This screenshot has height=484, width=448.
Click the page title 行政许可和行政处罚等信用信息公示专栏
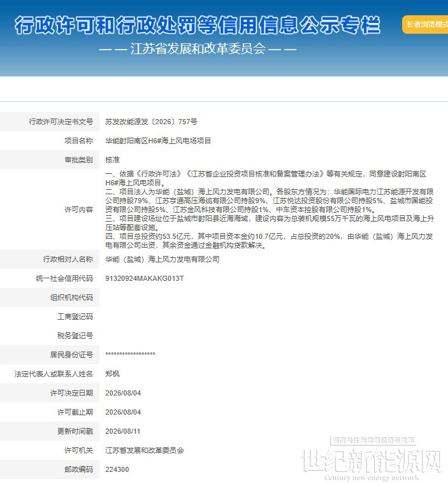point(198,25)
